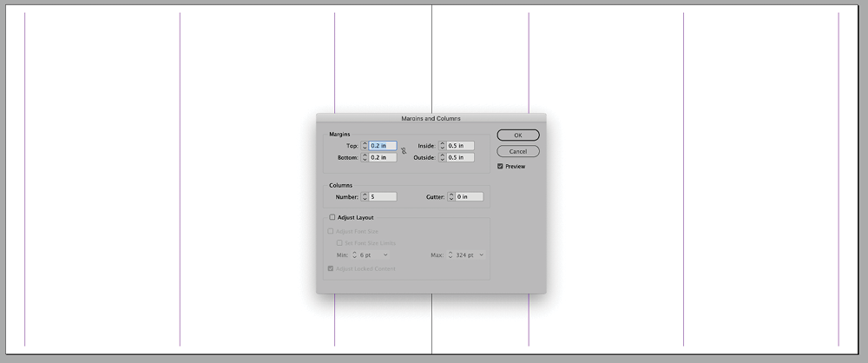This screenshot has width=868, height=363.
Task: Tick the Adjust Font Size checkbox
Action: click(331, 231)
